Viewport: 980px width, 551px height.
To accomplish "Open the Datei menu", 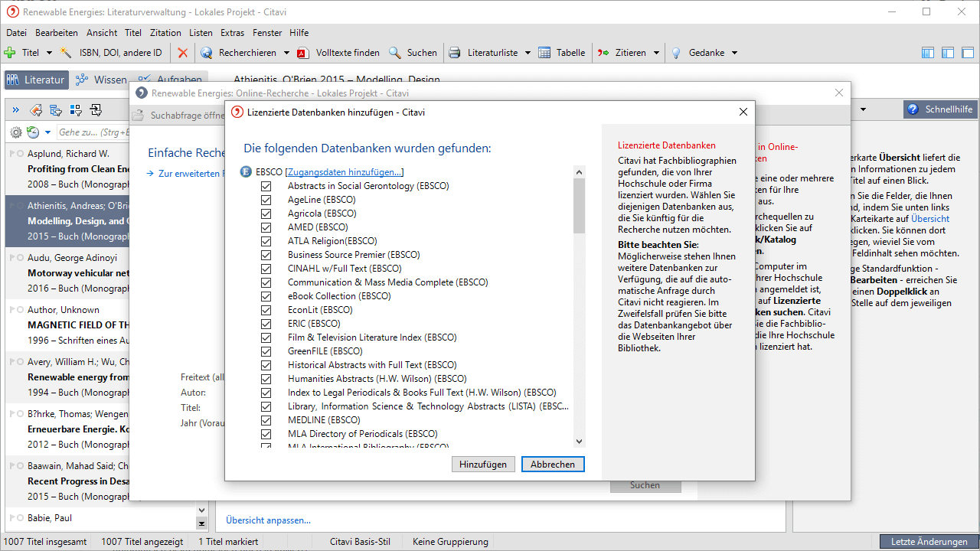I will tap(16, 33).
